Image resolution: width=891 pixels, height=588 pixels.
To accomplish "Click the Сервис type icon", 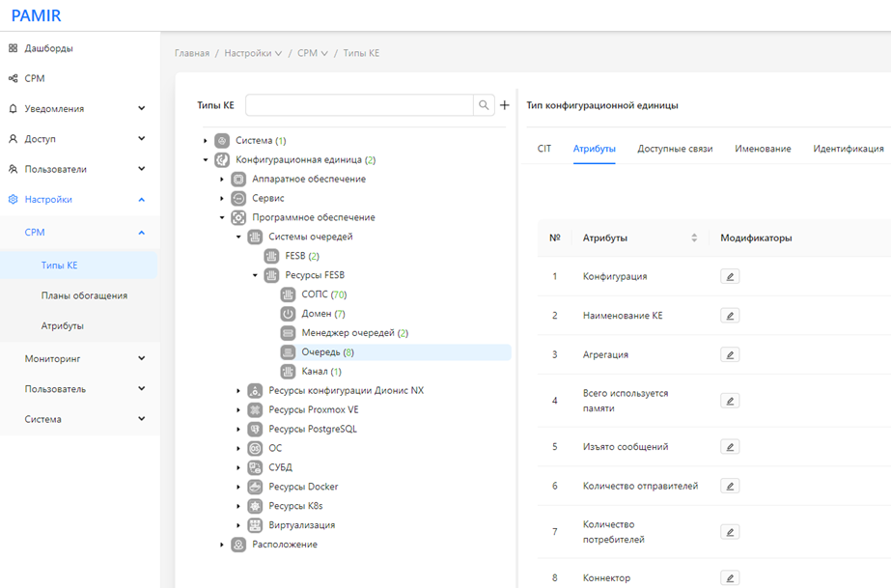I will coord(238,198).
